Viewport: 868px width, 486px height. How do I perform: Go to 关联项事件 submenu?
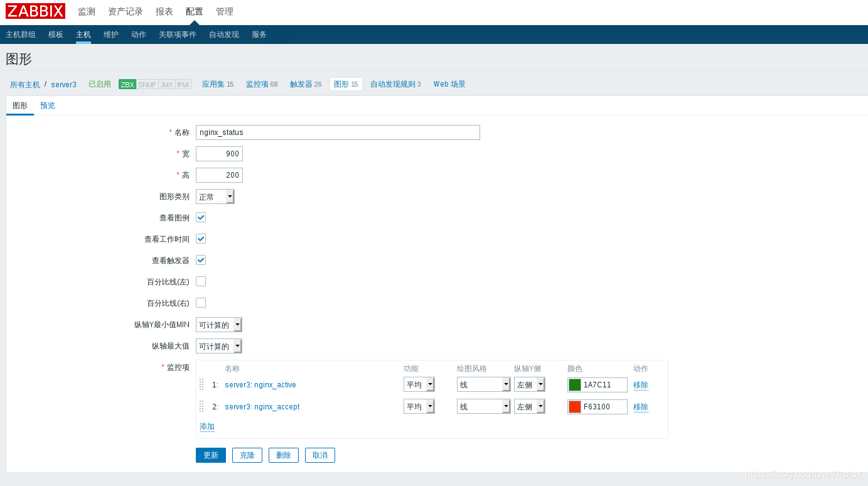pyautogui.click(x=178, y=35)
